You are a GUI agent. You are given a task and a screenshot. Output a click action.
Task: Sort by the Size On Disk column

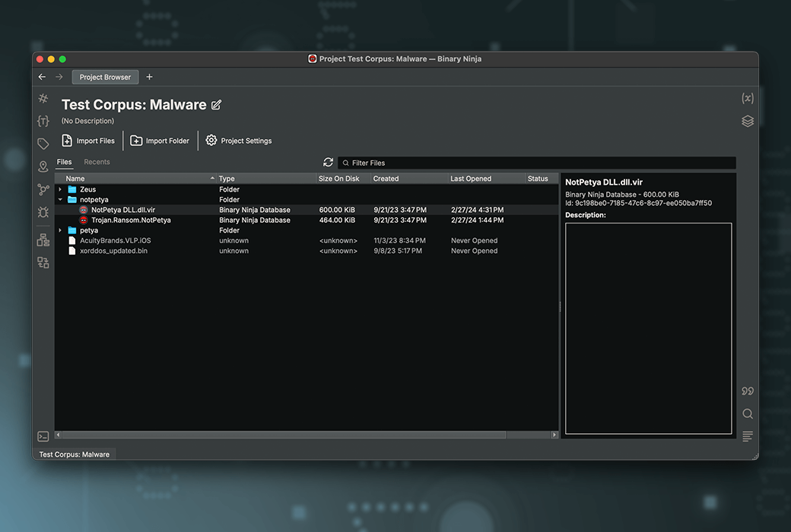point(339,179)
